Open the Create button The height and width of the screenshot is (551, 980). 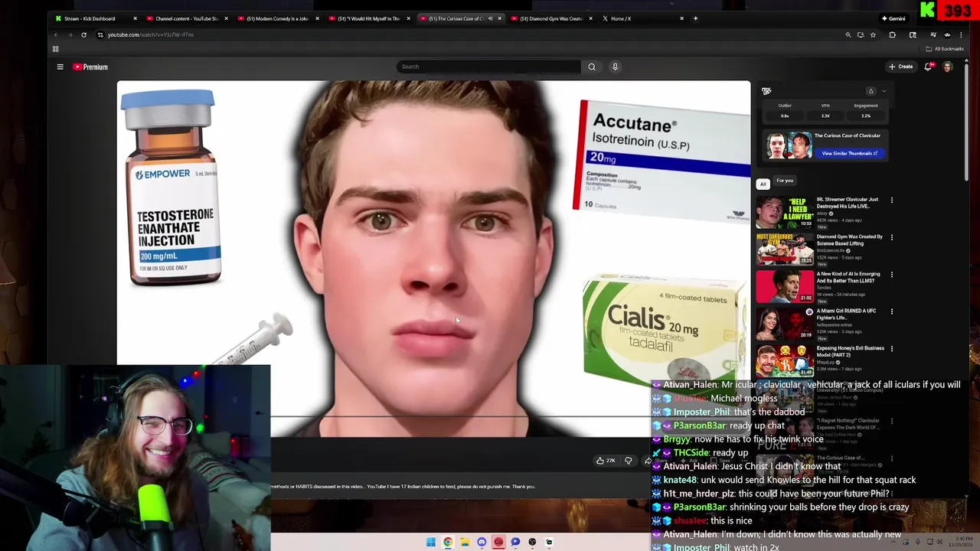(900, 67)
